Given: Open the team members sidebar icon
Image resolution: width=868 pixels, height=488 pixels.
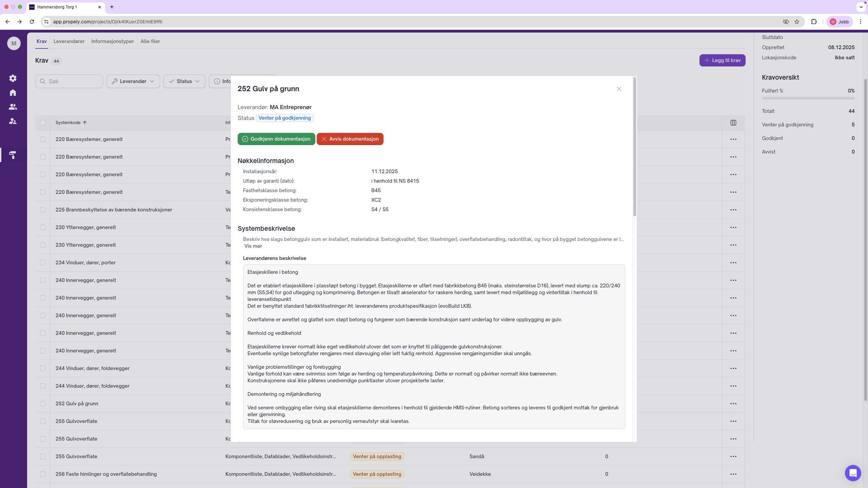Looking at the screenshot, I should (x=13, y=106).
